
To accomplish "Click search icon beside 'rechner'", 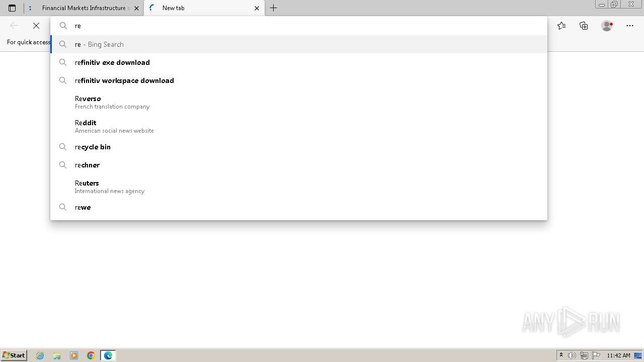I will [x=63, y=165].
